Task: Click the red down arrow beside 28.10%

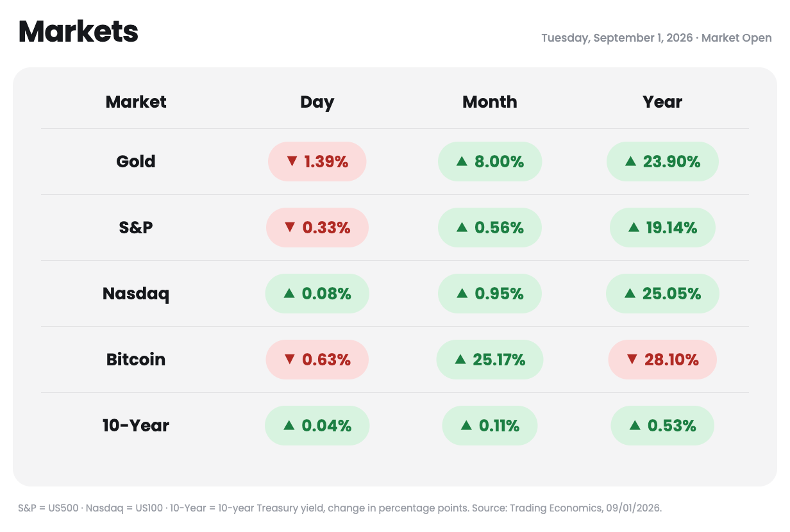Action: [632, 360]
